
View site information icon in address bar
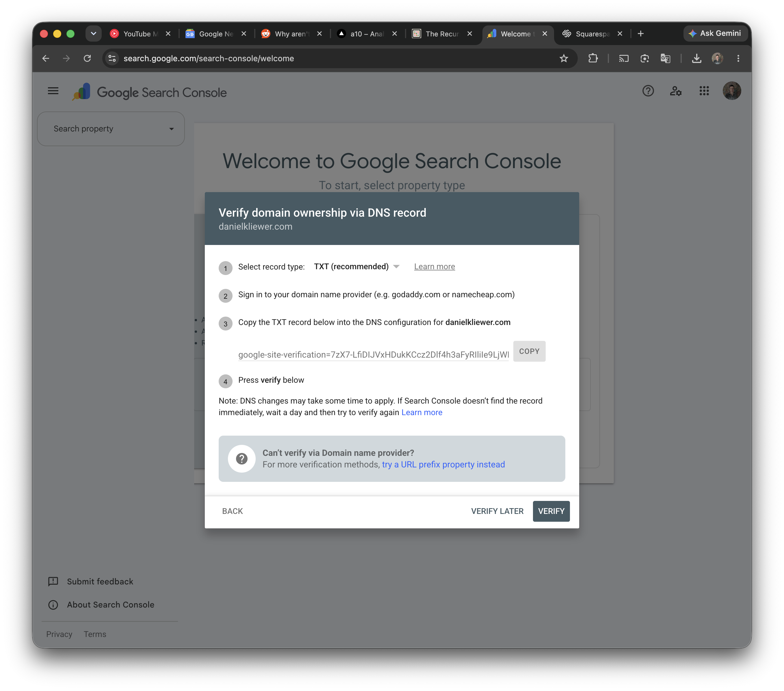point(112,58)
